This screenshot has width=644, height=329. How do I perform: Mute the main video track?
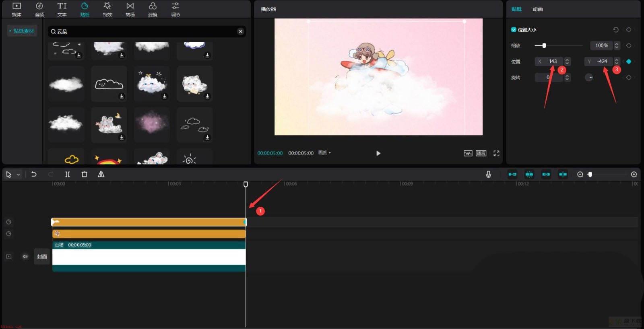[x=25, y=256]
